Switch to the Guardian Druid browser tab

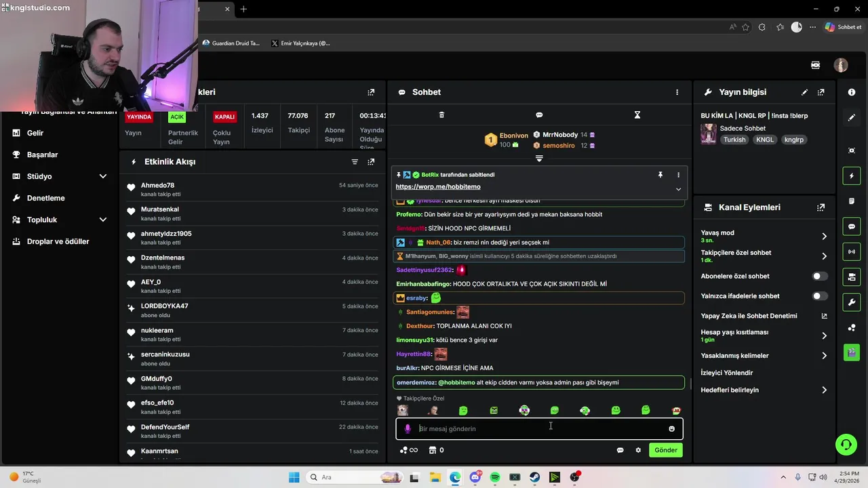tap(231, 43)
